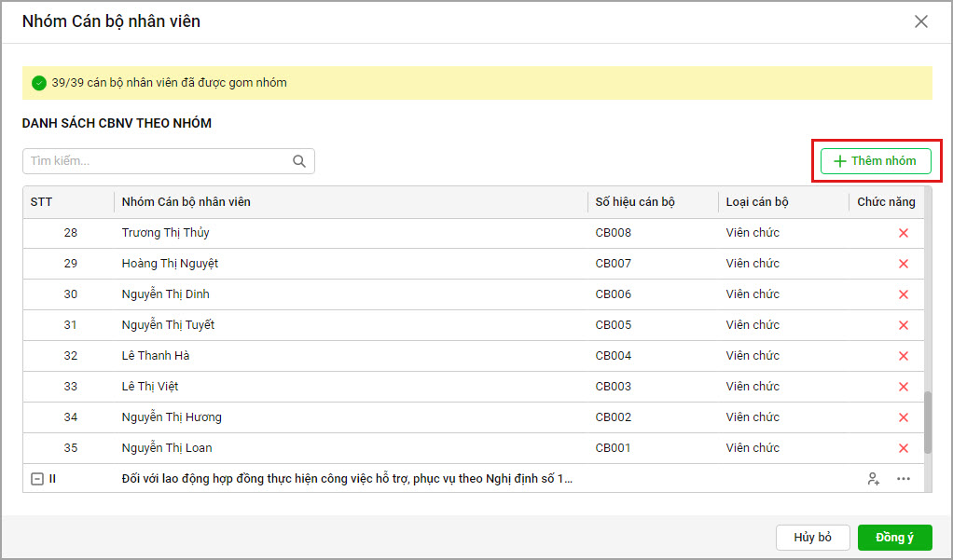The image size is (953, 560).
Task: Click Hủy bỏ to cancel
Action: tap(812, 538)
